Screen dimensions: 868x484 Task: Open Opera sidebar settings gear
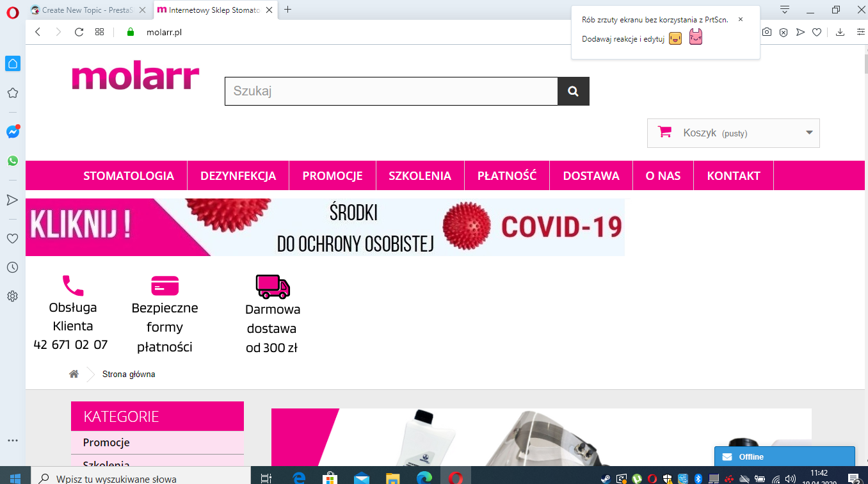(x=12, y=296)
